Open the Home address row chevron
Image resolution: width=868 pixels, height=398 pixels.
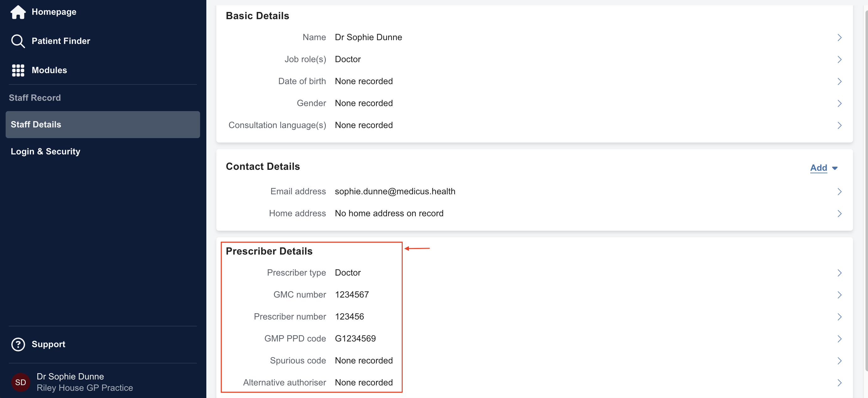click(839, 213)
